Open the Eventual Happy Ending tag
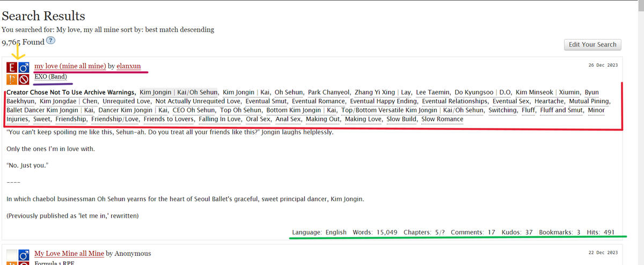This screenshot has height=265, width=644. click(383, 101)
